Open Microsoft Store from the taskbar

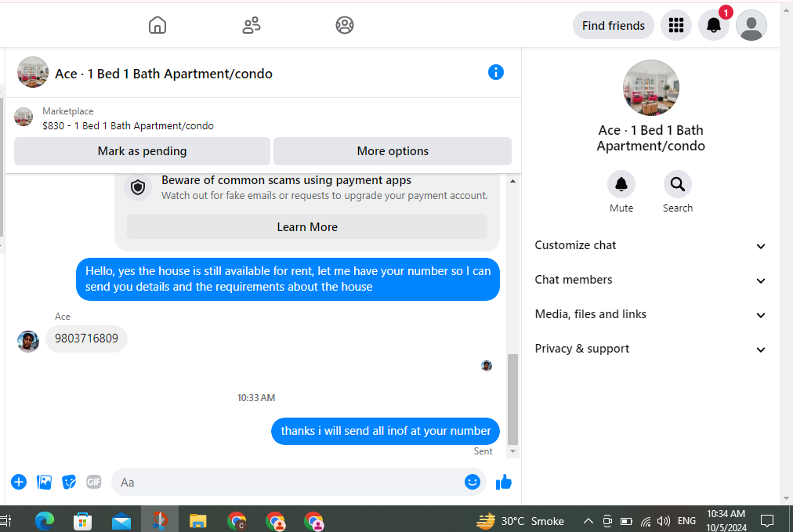(x=82, y=521)
